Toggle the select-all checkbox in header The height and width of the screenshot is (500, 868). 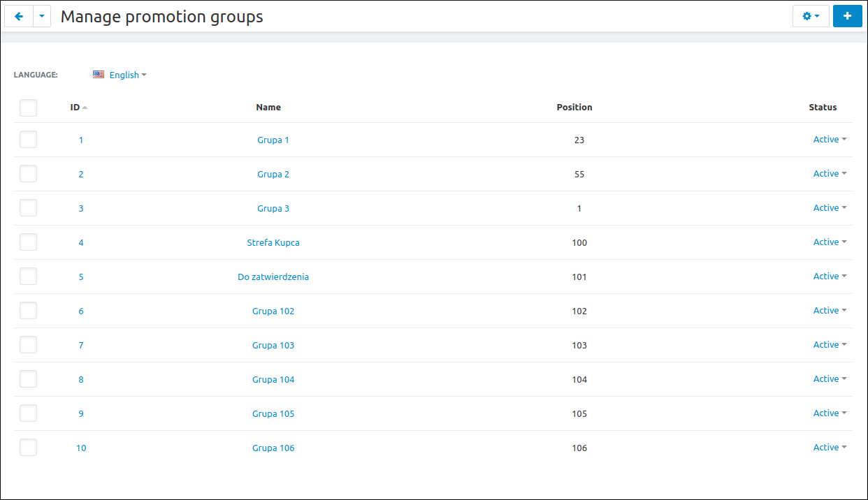(x=28, y=108)
